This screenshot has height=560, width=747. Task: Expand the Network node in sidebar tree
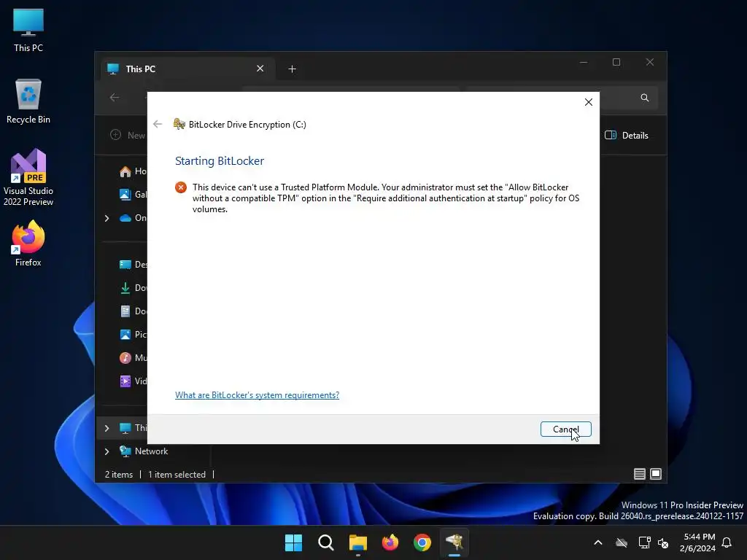pyautogui.click(x=107, y=451)
